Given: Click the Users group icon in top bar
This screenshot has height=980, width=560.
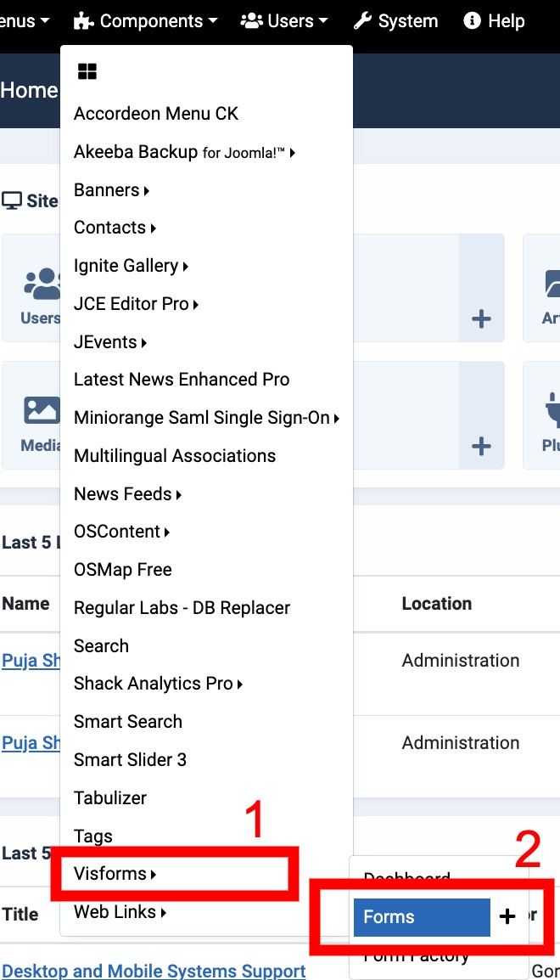Looking at the screenshot, I should tap(251, 20).
